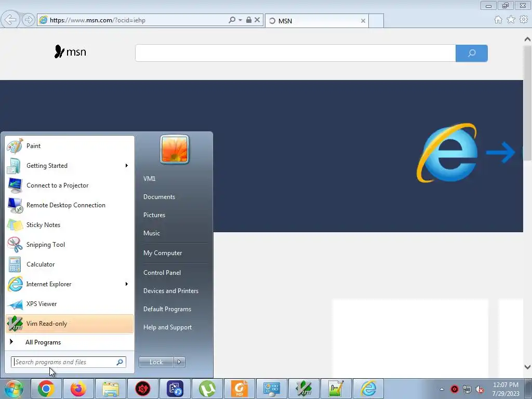Click the Internet Explorer Forward button
532x399 pixels.
29,20
